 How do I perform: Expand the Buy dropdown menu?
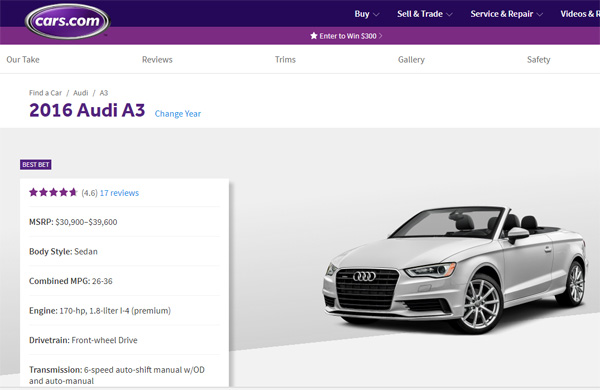tap(367, 14)
